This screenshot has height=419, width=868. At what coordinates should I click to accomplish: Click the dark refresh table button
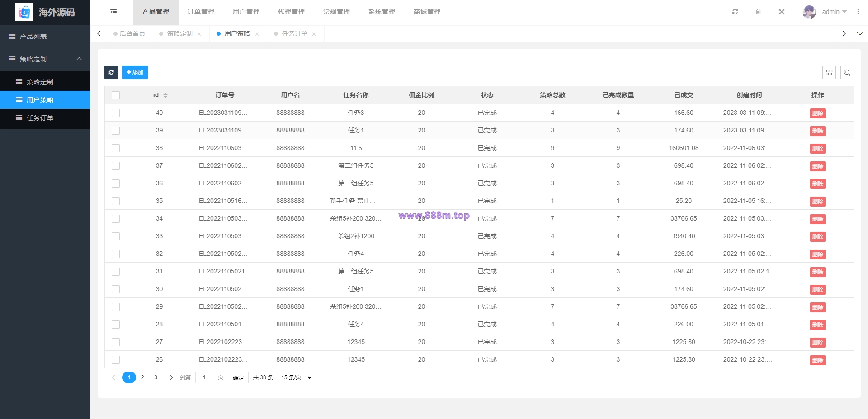pyautogui.click(x=111, y=72)
